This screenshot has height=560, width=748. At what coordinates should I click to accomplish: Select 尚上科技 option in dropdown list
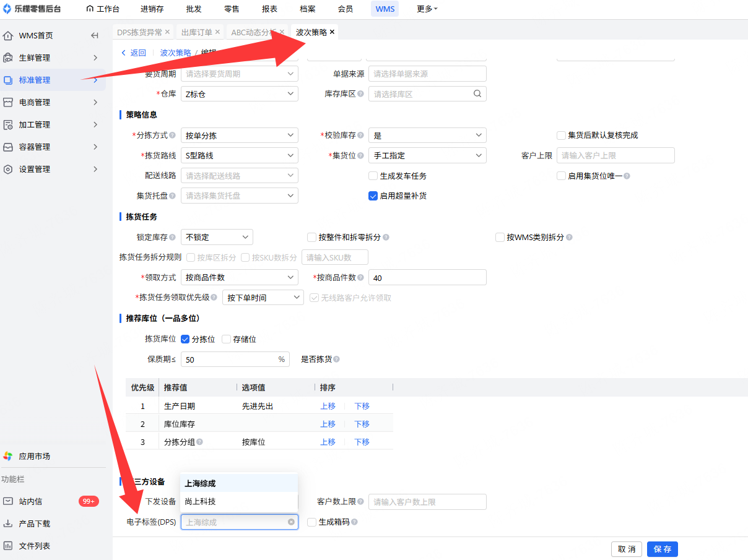pos(239,501)
